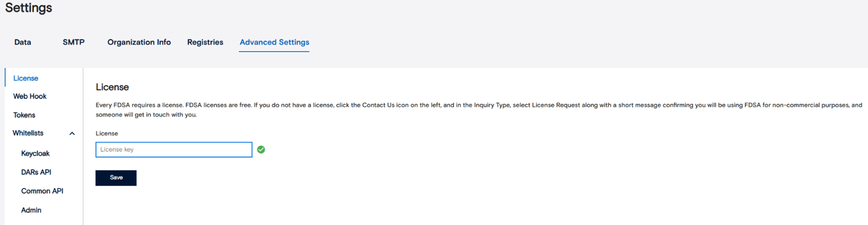Click the green license valid checkmark icon
The width and height of the screenshot is (868, 225).
coord(261,150)
